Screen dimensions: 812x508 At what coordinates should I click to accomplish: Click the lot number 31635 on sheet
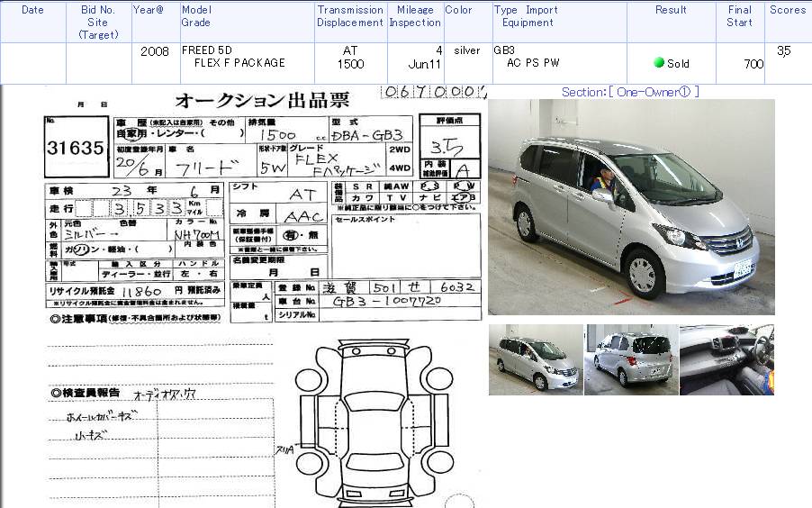(76, 148)
